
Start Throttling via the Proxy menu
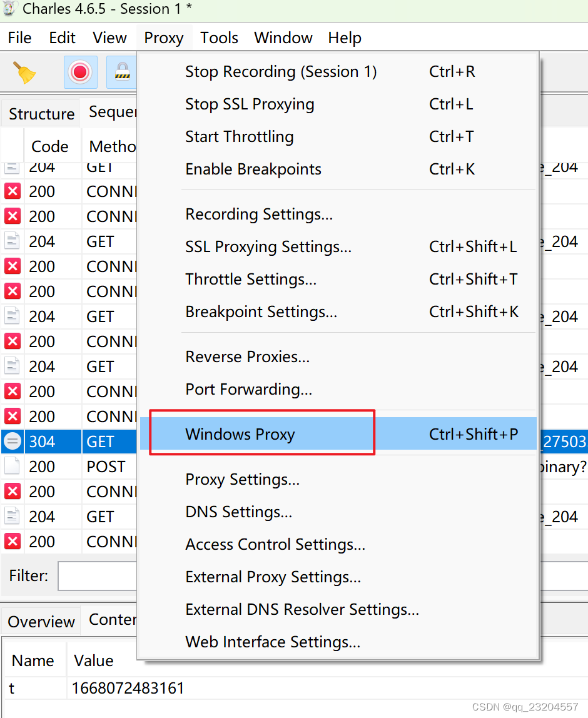[240, 136]
